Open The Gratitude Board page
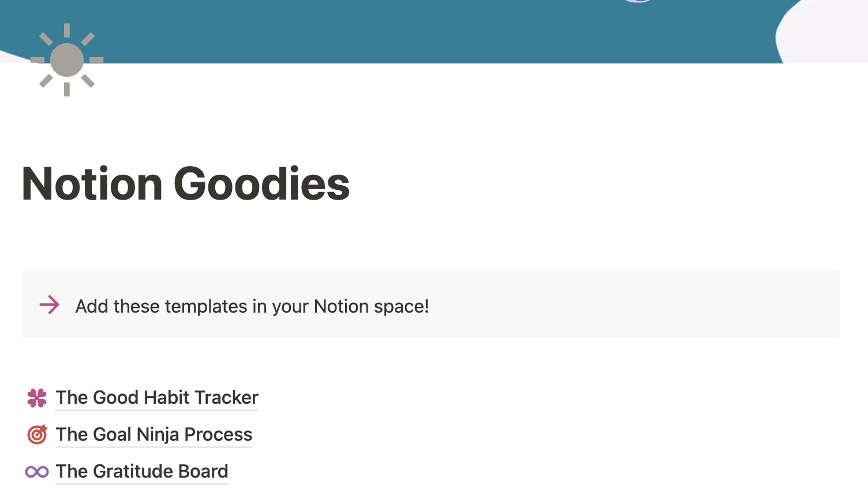The height and width of the screenshot is (503, 868). [x=142, y=471]
